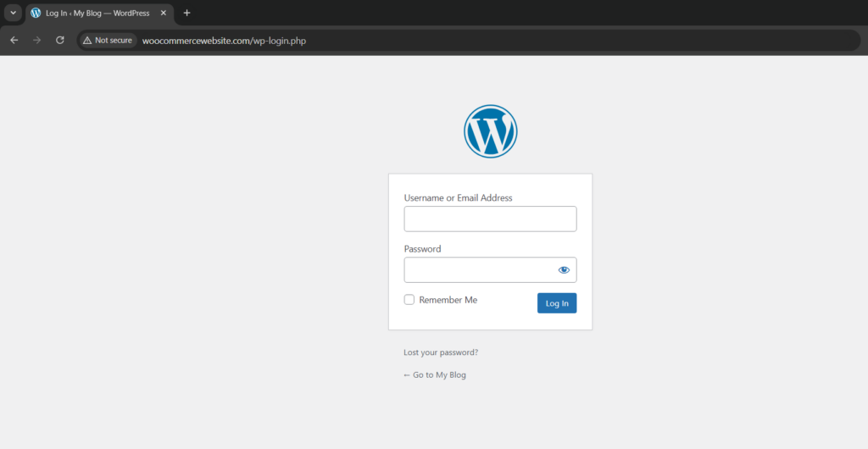Close the Log In WordPress tab
This screenshot has height=449, width=868.
click(x=164, y=13)
